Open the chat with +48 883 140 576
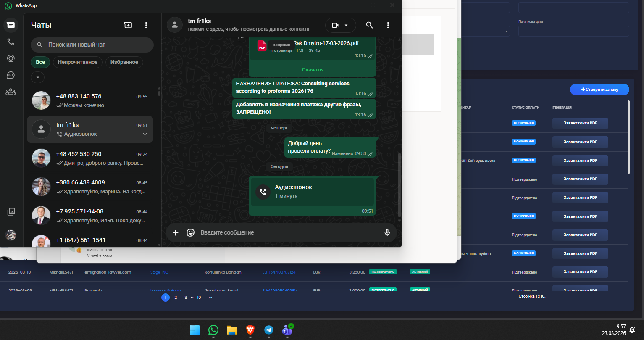644x340 pixels. pos(90,100)
